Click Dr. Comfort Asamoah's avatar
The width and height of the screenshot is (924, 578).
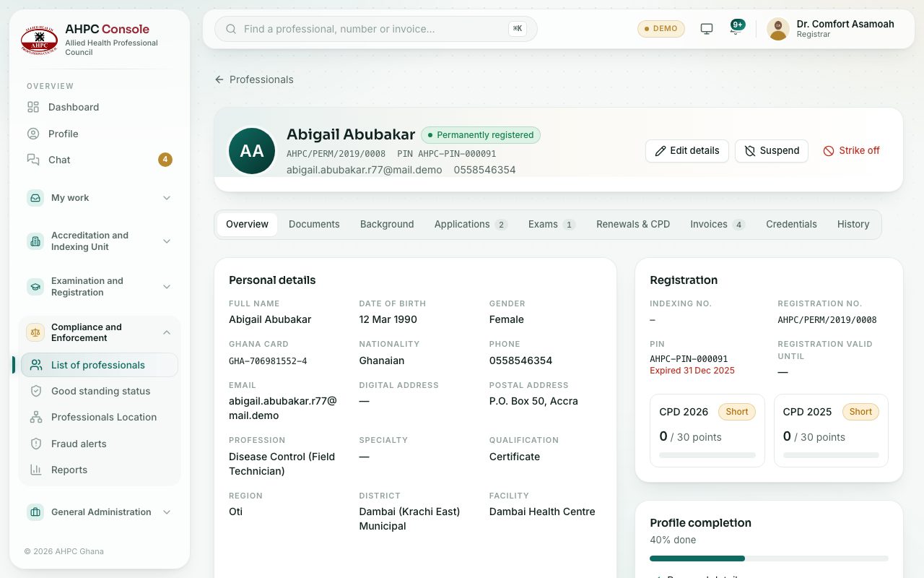(778, 29)
